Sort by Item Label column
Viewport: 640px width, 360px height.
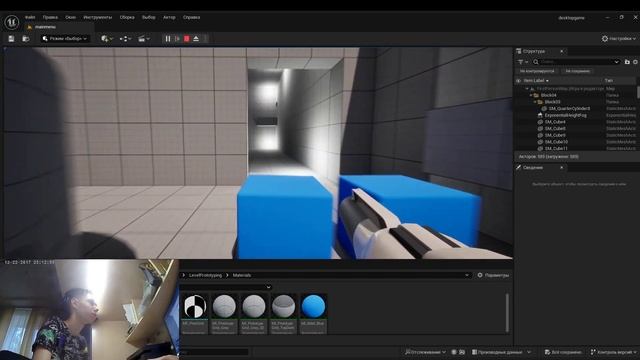pos(536,81)
